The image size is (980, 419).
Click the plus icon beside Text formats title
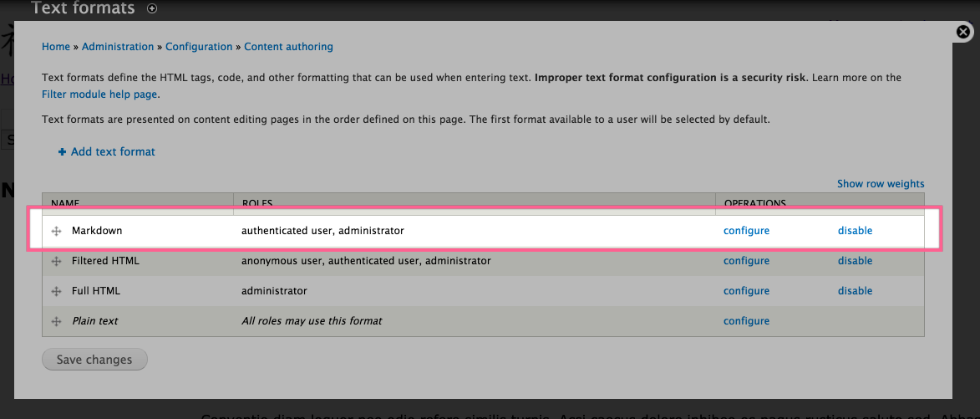[152, 8]
